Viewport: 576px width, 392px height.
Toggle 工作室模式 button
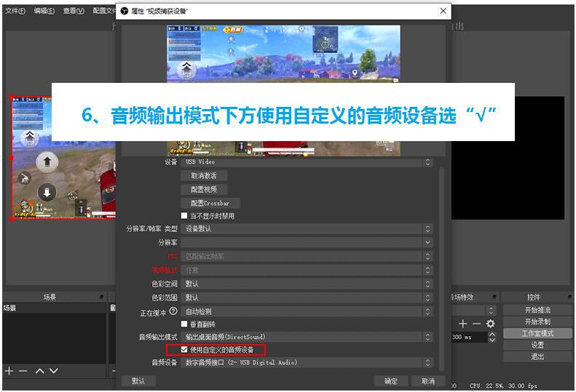tap(537, 333)
